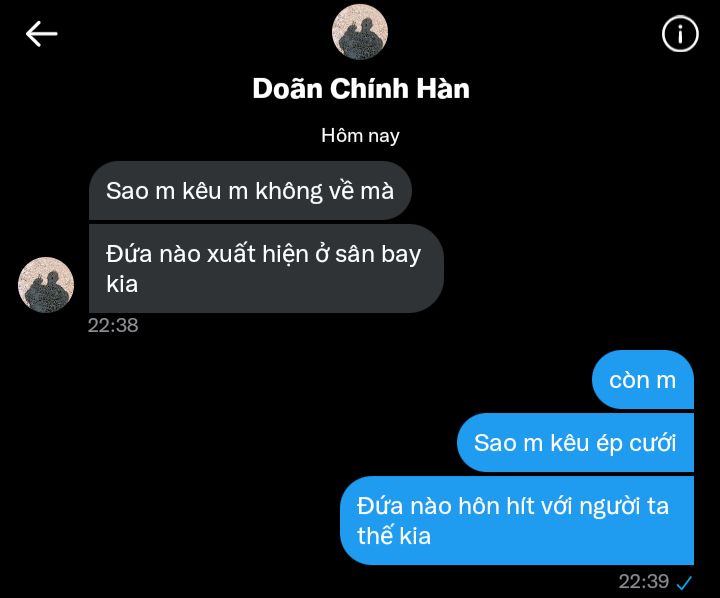Select the sent message "Sao m kêu ép cưới"
The image size is (720, 598).
click(x=575, y=442)
